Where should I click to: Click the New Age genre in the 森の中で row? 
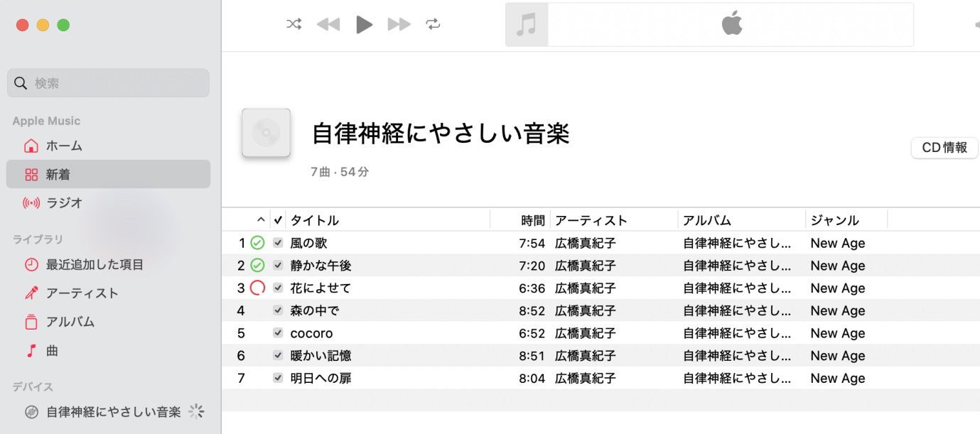click(838, 310)
